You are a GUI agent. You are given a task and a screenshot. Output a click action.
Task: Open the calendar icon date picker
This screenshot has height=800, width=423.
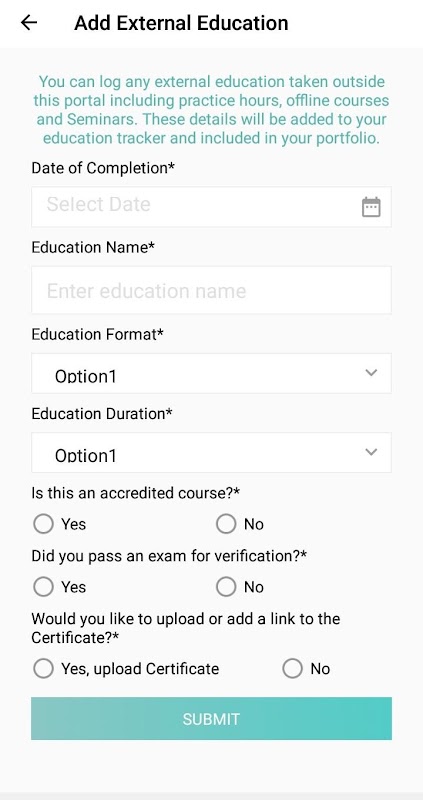[x=371, y=207]
